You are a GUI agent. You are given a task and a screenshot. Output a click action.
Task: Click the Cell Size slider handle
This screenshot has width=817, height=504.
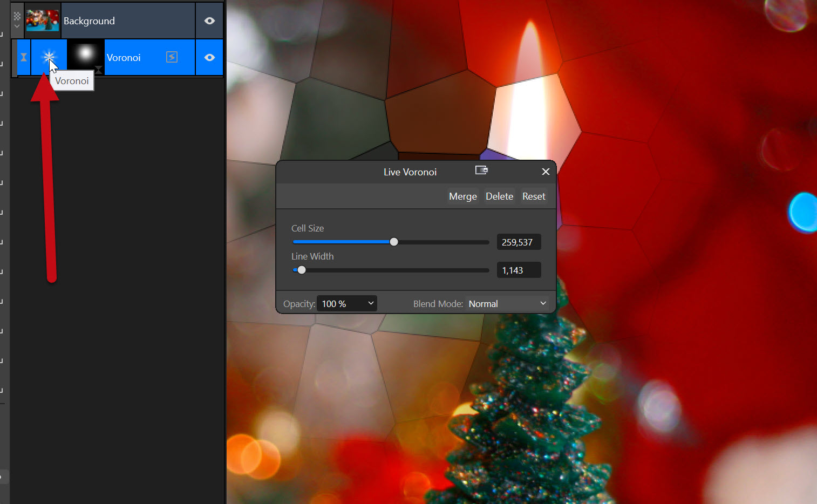point(394,242)
